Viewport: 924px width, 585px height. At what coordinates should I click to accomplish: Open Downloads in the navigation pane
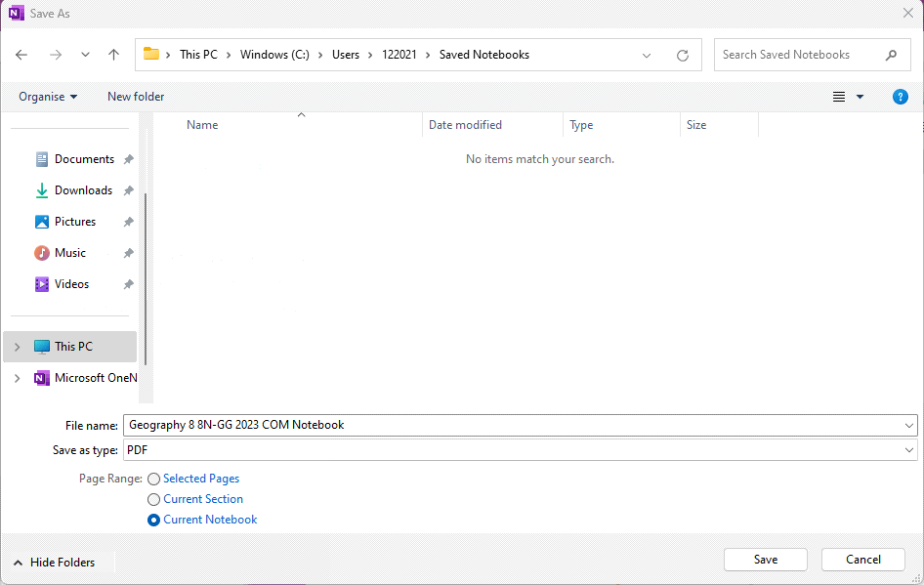coord(73,190)
